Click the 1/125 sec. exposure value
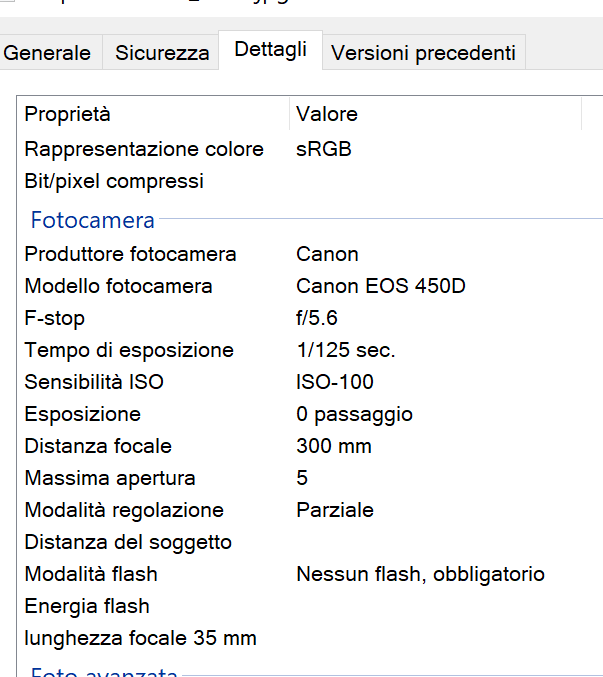 tap(346, 350)
